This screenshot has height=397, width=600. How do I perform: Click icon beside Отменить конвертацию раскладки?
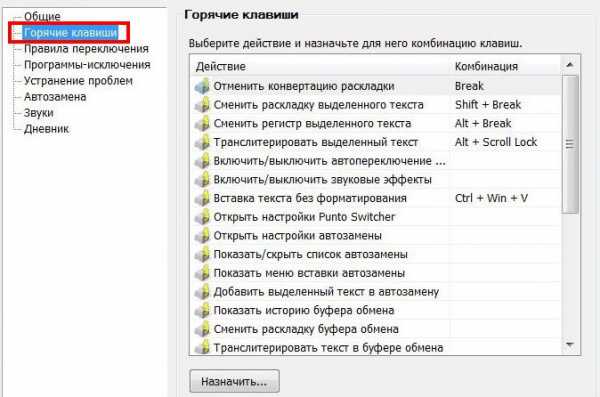click(202, 86)
